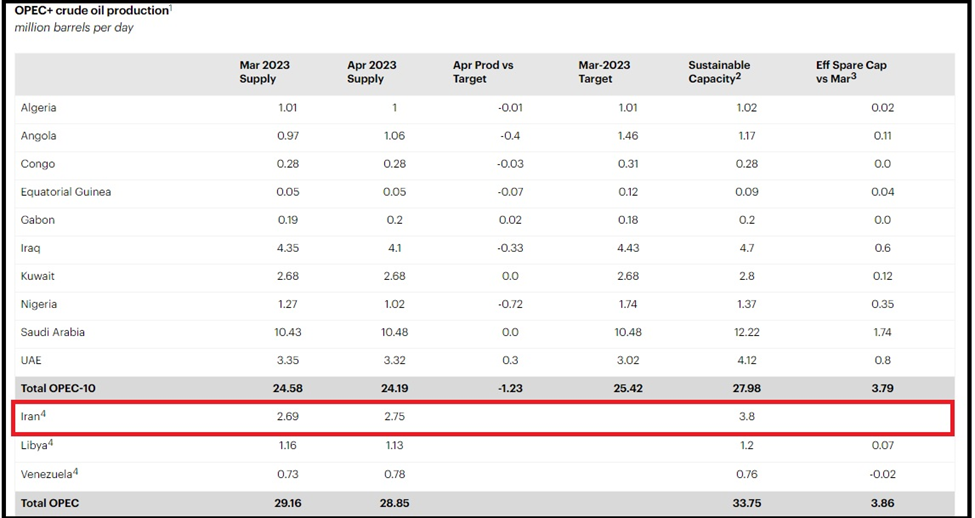The height and width of the screenshot is (518, 975).
Task: Click Nigeria's -0.72 production vs target cell
Action: tap(511, 304)
